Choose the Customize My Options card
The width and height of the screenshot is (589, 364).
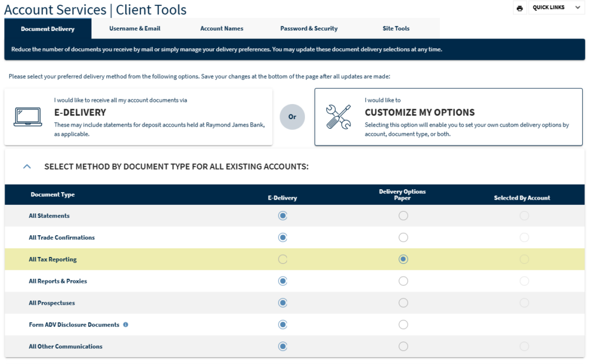449,117
